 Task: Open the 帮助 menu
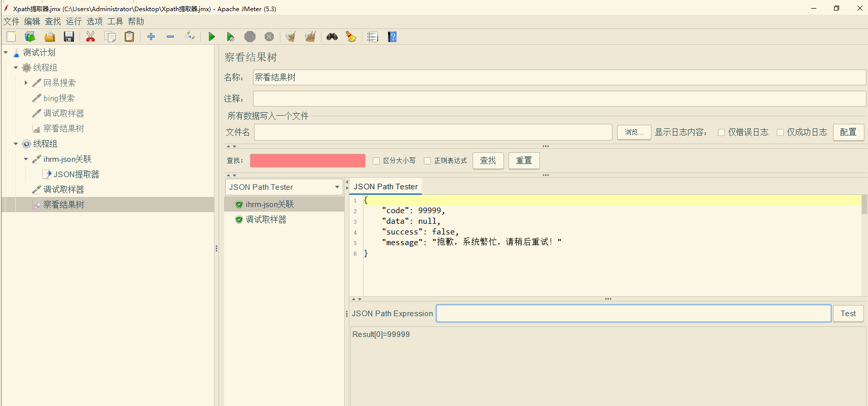[x=136, y=21]
